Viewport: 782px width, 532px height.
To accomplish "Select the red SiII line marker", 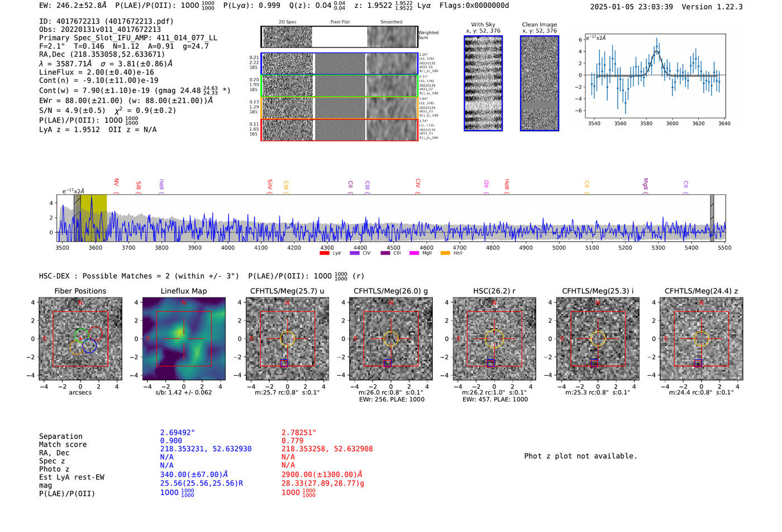I will pyautogui.click(x=139, y=186).
